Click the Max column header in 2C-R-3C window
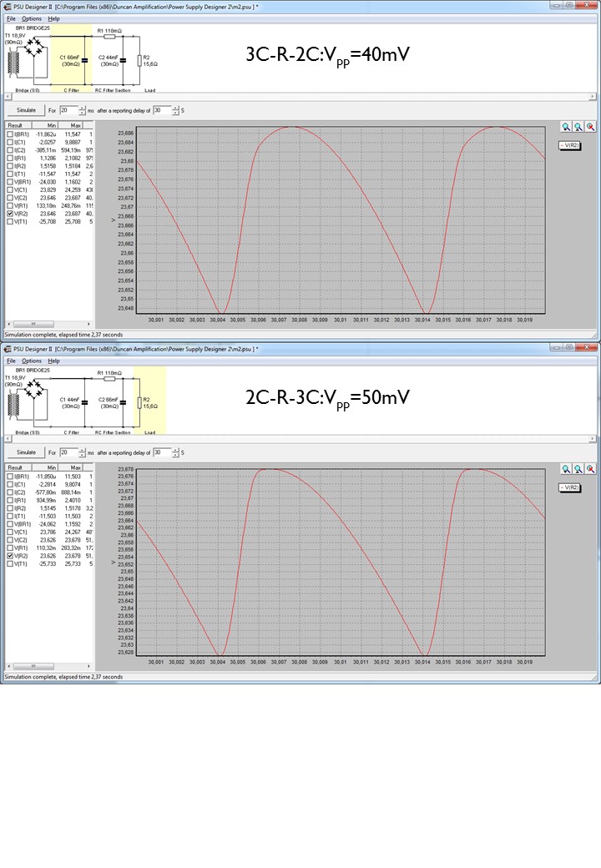601x868 pixels. (x=70, y=467)
